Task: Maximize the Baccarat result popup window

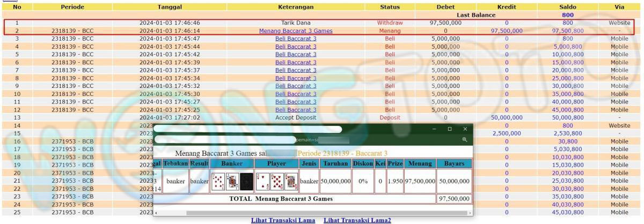Action: click(450, 129)
